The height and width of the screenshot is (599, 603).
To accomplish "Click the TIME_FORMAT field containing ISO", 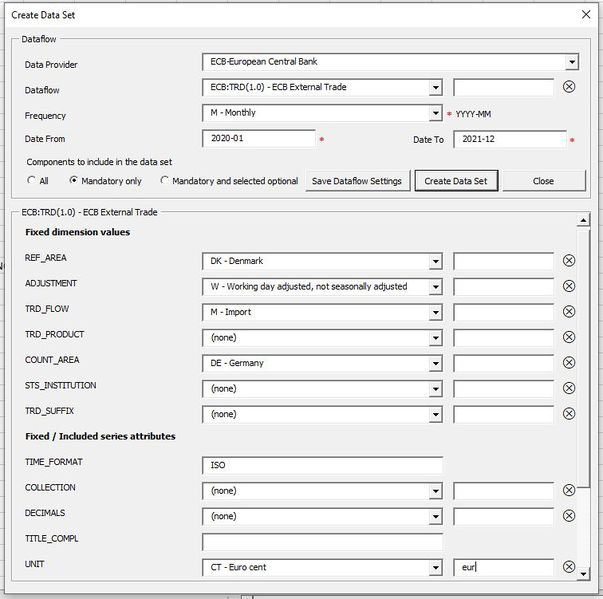I will tap(322, 465).
